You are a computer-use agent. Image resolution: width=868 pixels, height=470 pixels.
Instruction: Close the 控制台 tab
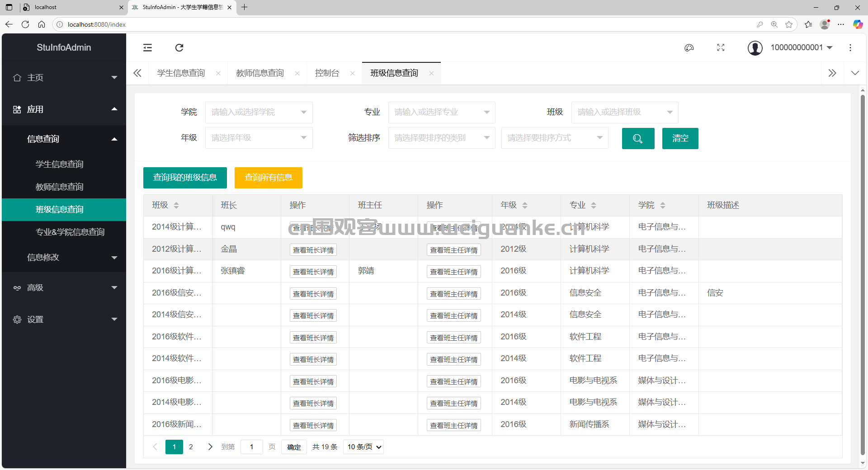(x=353, y=73)
